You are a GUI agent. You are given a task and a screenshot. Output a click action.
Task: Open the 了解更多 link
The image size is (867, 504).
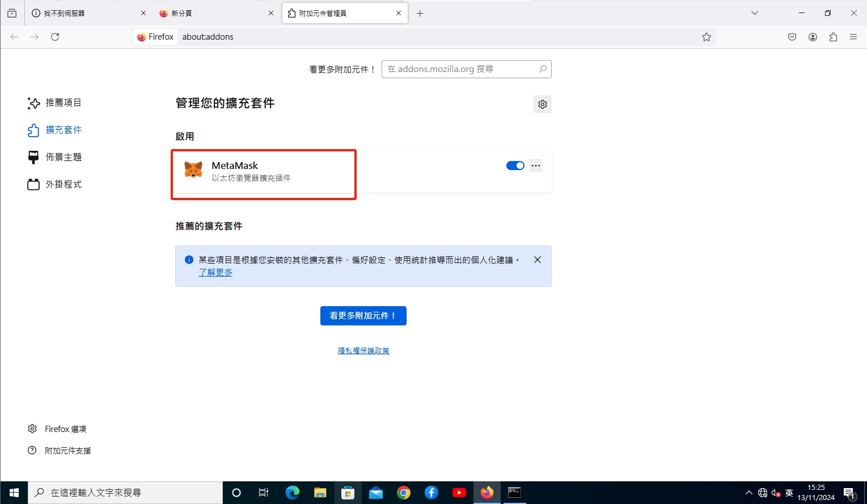(215, 273)
